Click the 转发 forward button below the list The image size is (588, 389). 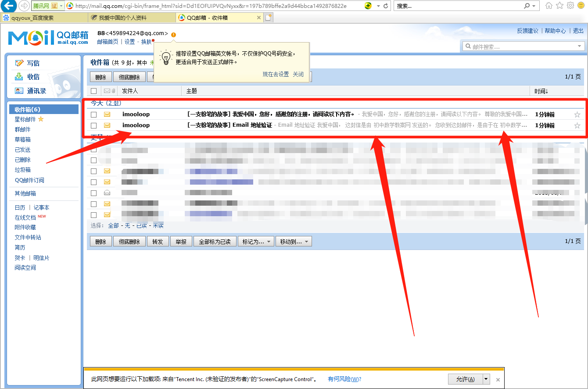click(x=158, y=242)
